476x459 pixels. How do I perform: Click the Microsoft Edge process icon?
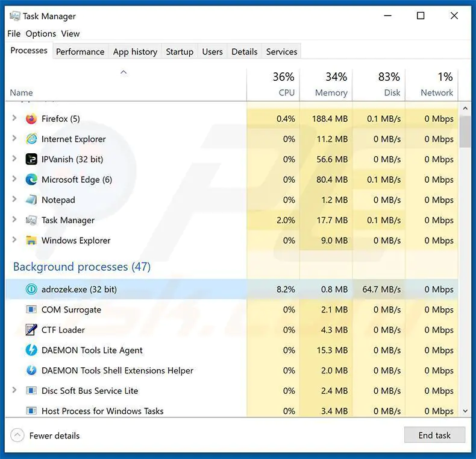pyautogui.click(x=31, y=180)
